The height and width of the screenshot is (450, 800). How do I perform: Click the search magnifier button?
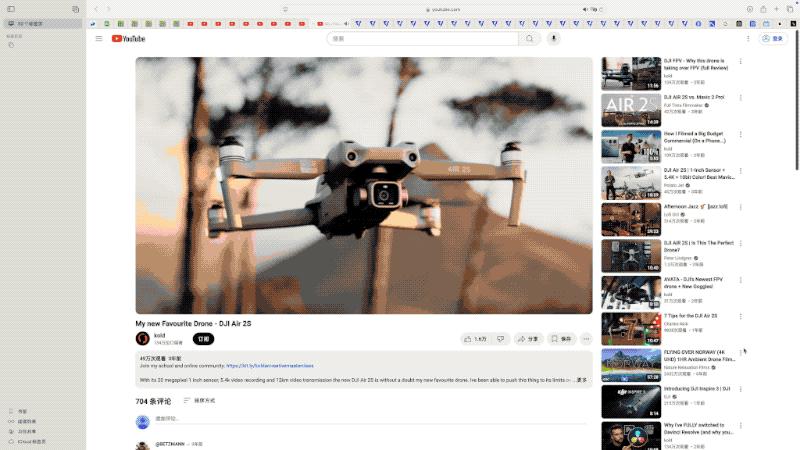click(530, 39)
